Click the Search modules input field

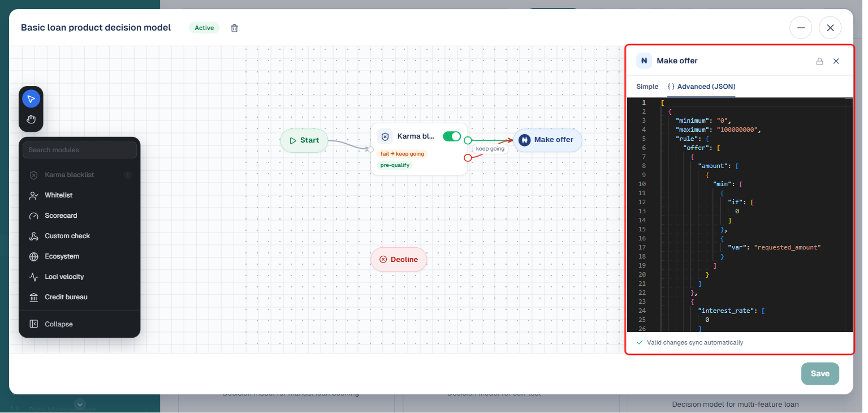(80, 150)
